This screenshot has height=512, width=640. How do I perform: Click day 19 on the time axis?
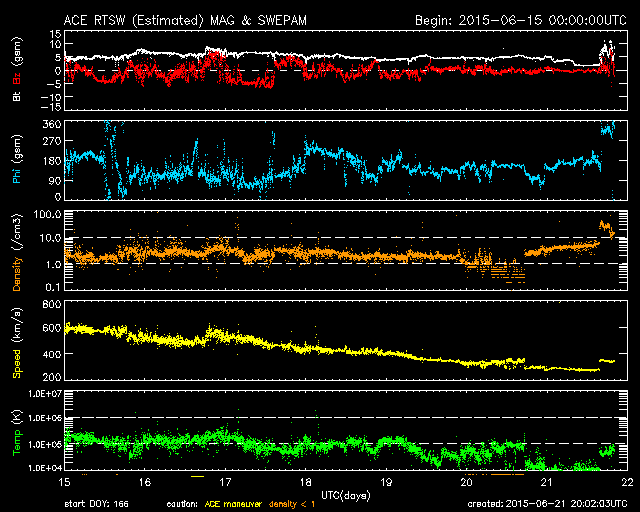click(386, 481)
